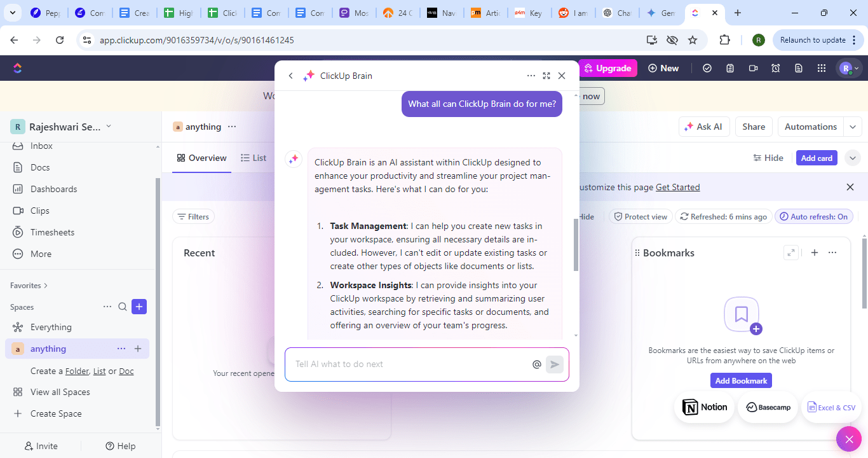Click Hide with sliders icon
868x458 pixels.
768,158
